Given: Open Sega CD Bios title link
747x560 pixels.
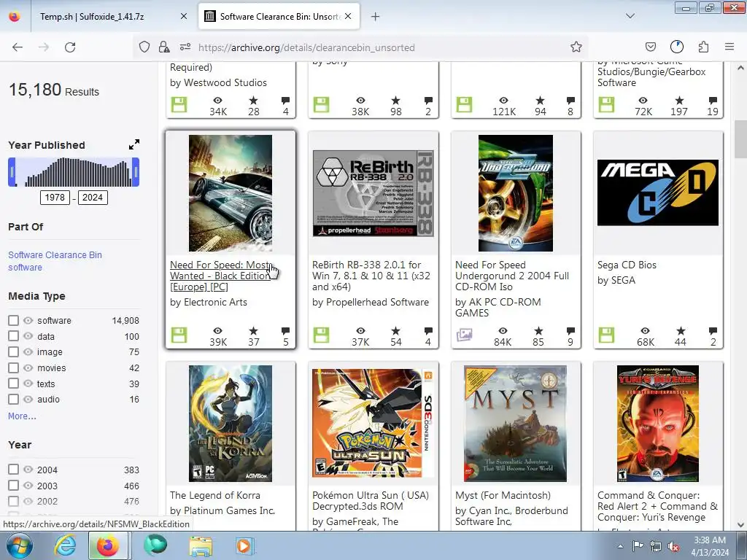Looking at the screenshot, I should coord(627,265).
